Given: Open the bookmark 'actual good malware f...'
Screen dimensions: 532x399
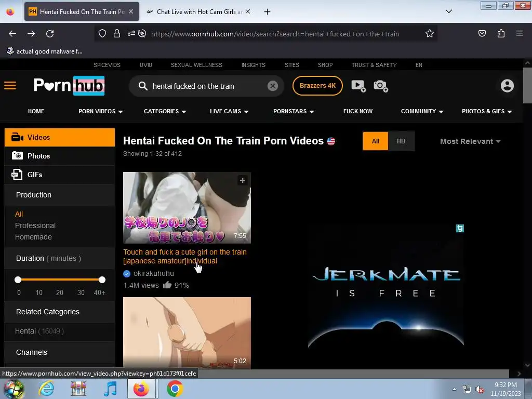Looking at the screenshot, I should (x=45, y=51).
